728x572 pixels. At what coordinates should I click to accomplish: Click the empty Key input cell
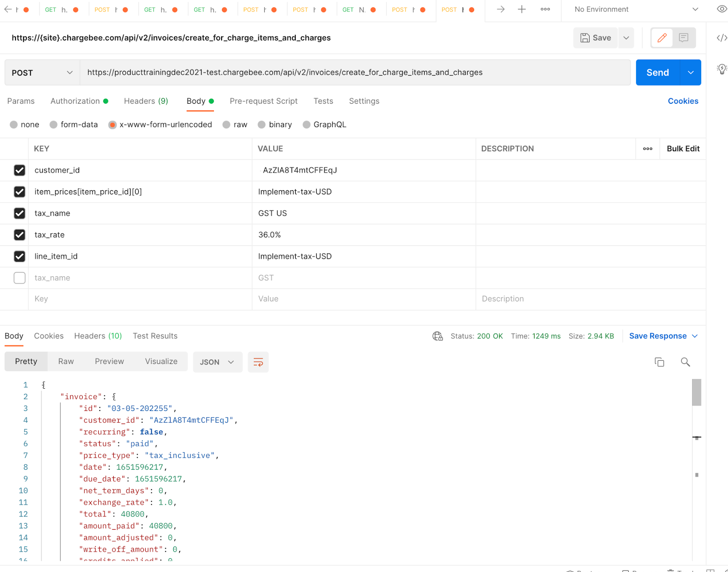(x=140, y=299)
